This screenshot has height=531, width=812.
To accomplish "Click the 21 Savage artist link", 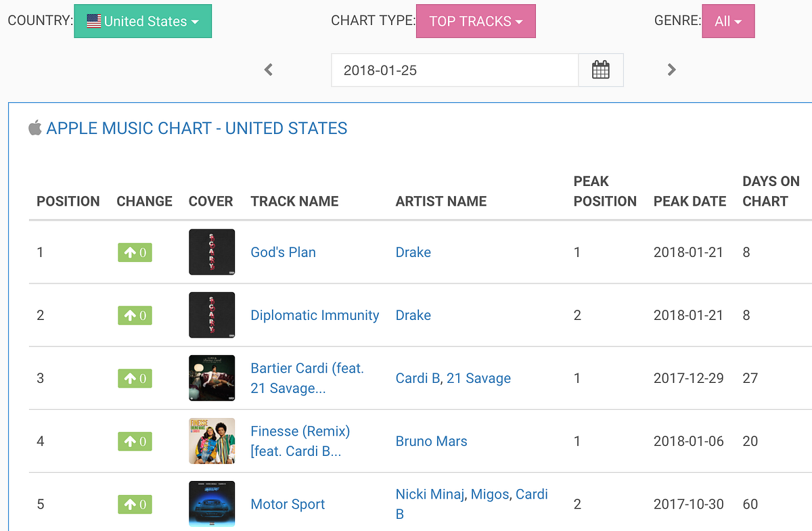I will point(478,378).
